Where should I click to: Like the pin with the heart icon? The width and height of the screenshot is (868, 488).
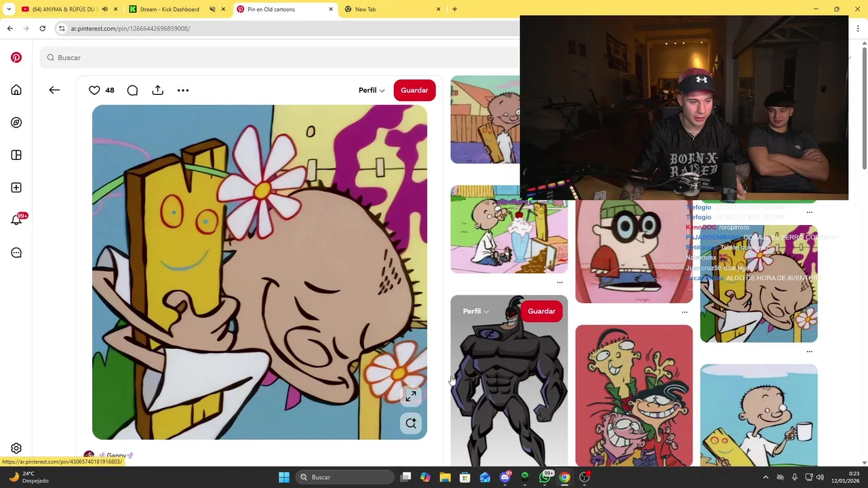coord(94,90)
